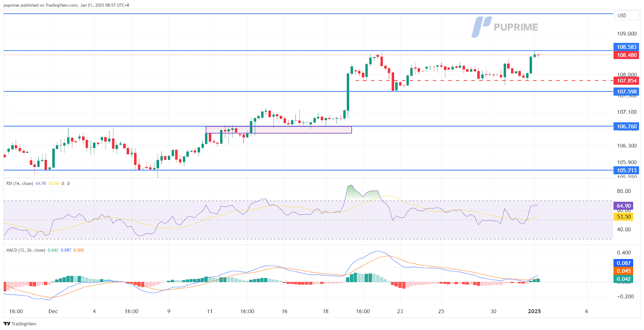Screen dimensions: 644x330
Task: Click the orange 0.045 MACD axis label
Action: point(623,271)
